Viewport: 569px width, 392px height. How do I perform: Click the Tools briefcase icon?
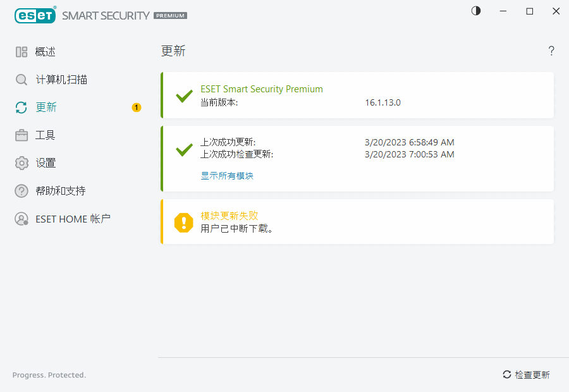coord(21,135)
